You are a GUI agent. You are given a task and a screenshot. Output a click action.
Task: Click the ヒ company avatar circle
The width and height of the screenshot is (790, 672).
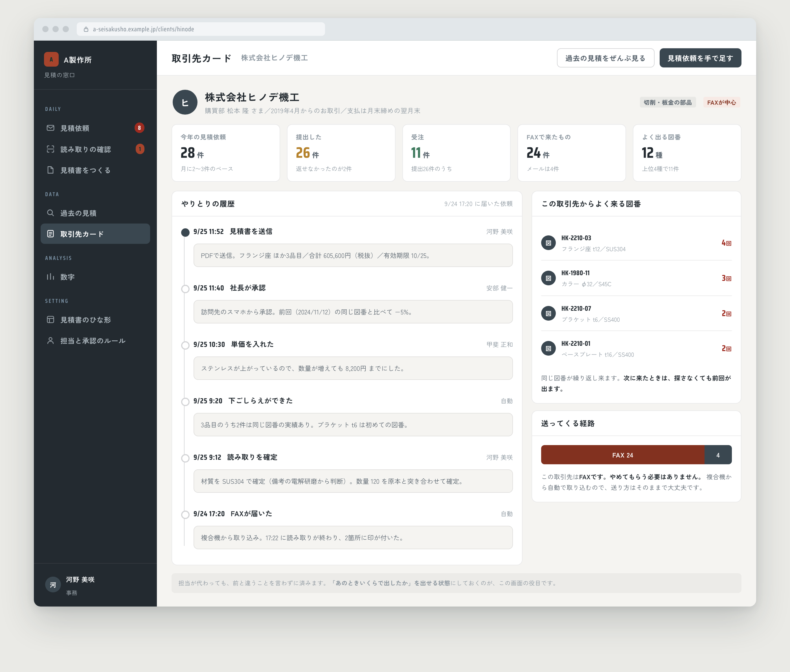(x=185, y=102)
